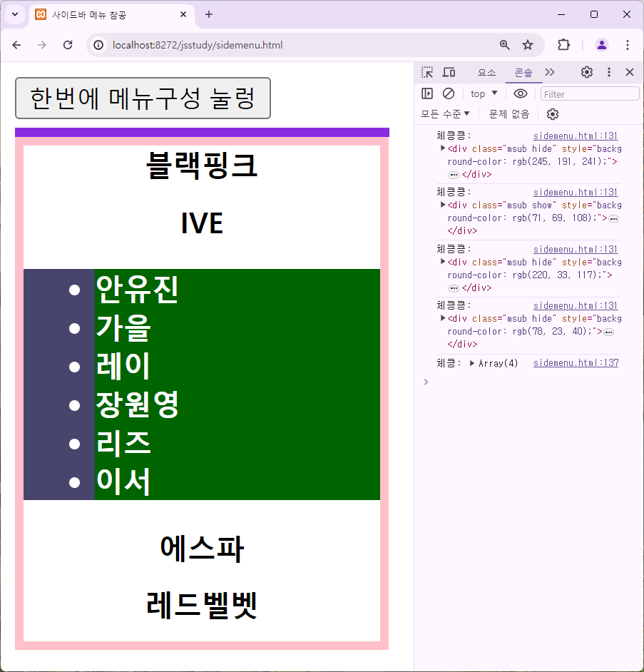Close the 사이드바 메뉴 참공 tab
Image resolution: width=644 pixels, height=672 pixels.
pyautogui.click(x=183, y=14)
